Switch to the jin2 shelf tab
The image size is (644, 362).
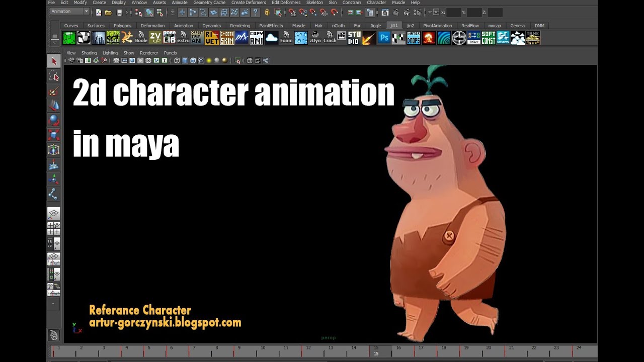coord(411,26)
